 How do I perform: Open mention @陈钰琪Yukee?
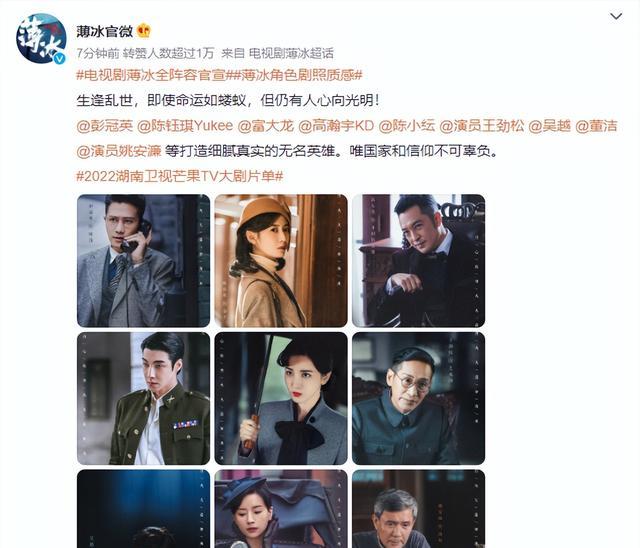point(185,126)
